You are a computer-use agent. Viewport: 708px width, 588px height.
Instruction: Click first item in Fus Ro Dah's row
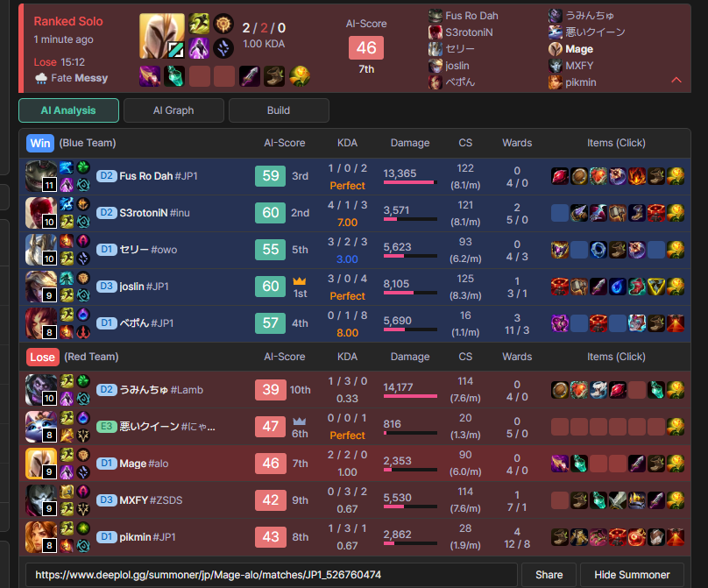[x=560, y=176]
